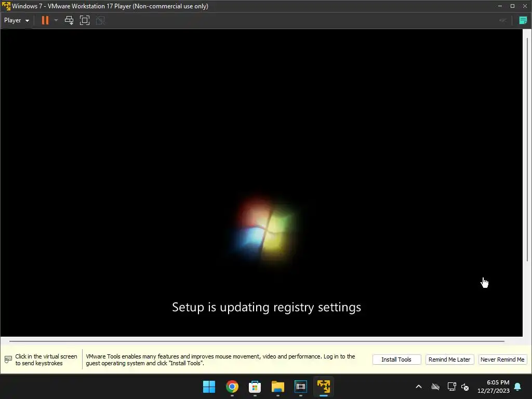
Task: Enter full screen mode
Action: 85,20
